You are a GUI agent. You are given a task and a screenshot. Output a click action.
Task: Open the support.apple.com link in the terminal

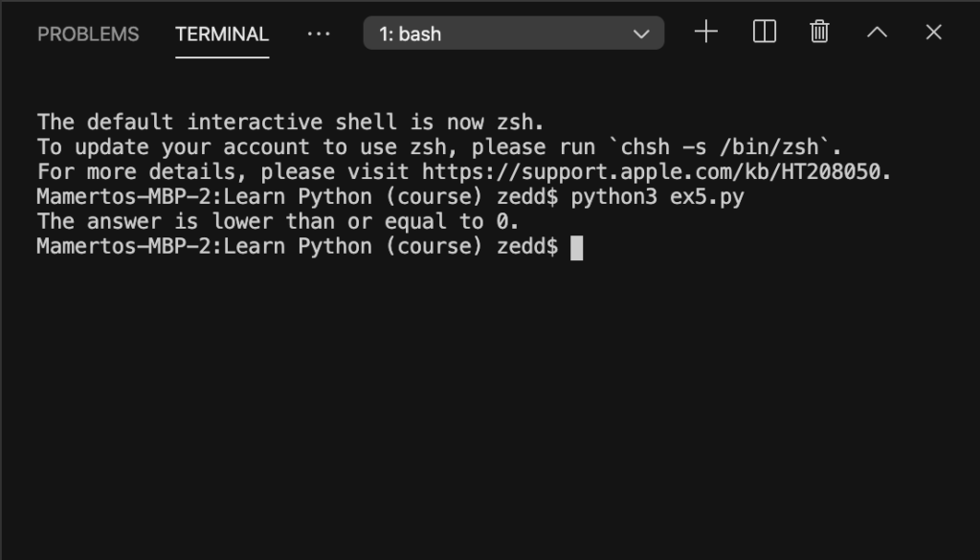(x=651, y=172)
